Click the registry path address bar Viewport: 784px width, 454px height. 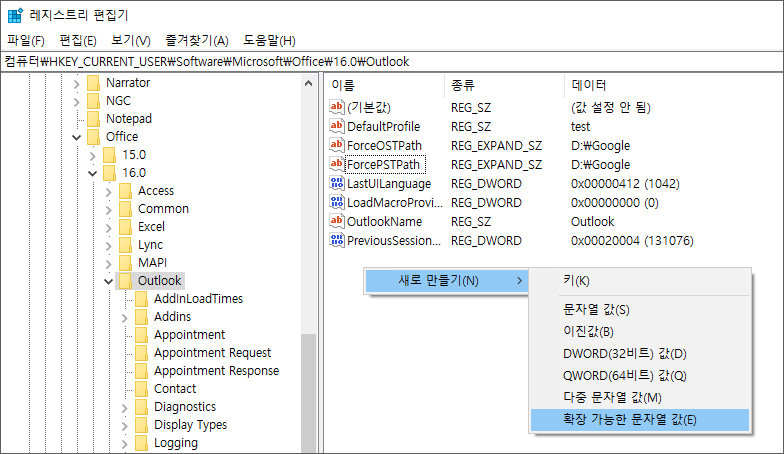[x=392, y=62]
